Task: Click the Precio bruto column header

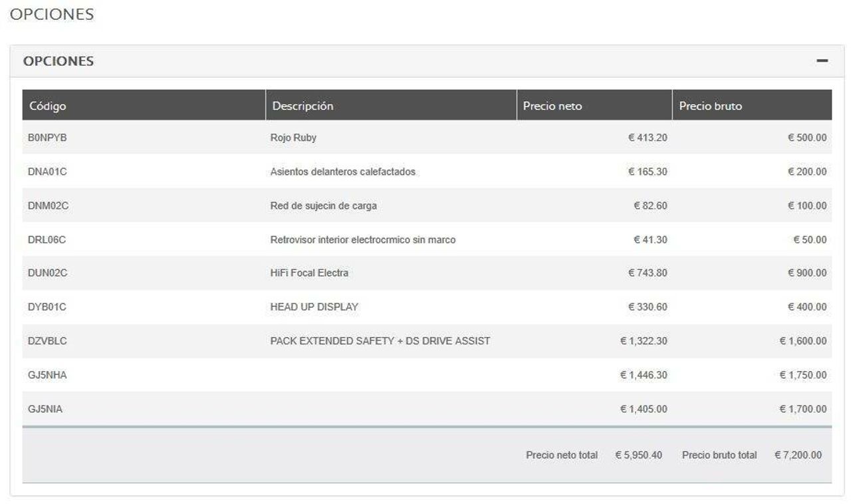Action: (711, 106)
